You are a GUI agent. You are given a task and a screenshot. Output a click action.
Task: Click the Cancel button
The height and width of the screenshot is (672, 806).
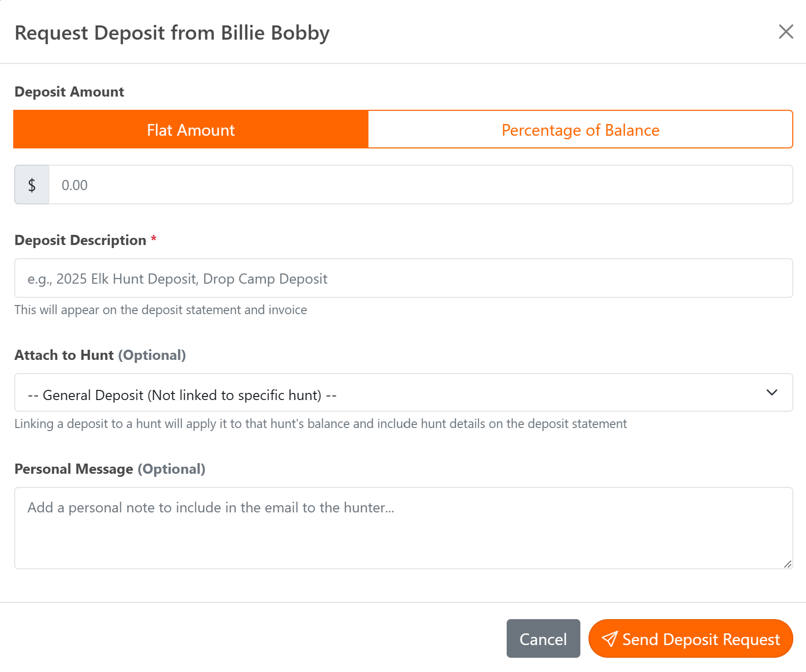[543, 639]
